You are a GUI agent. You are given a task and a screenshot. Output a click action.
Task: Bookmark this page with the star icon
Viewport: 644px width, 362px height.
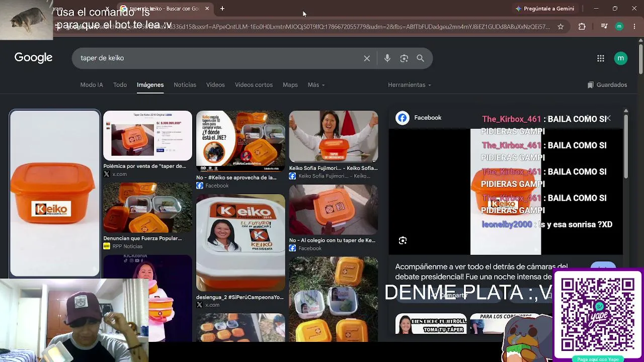(x=560, y=27)
